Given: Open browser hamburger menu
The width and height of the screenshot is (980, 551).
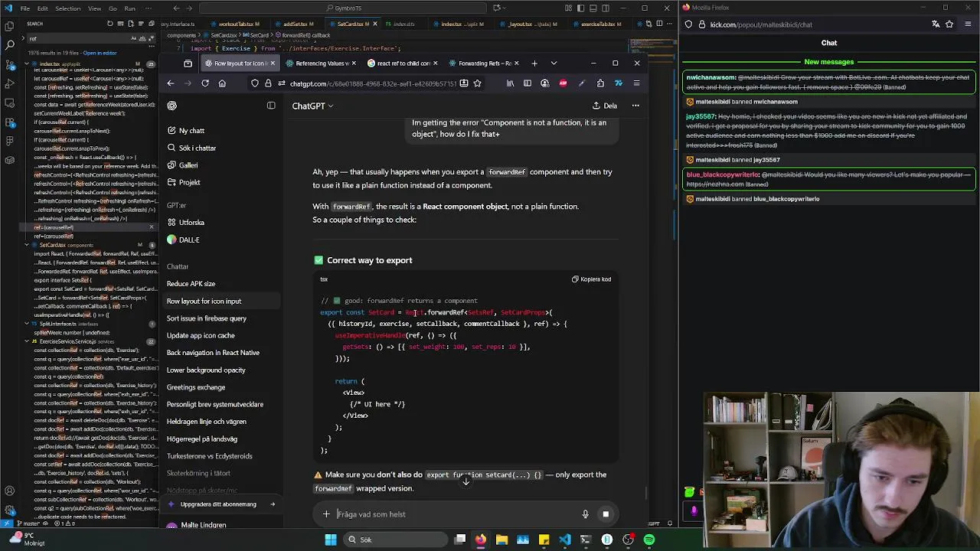Looking at the screenshot, I should tap(636, 83).
